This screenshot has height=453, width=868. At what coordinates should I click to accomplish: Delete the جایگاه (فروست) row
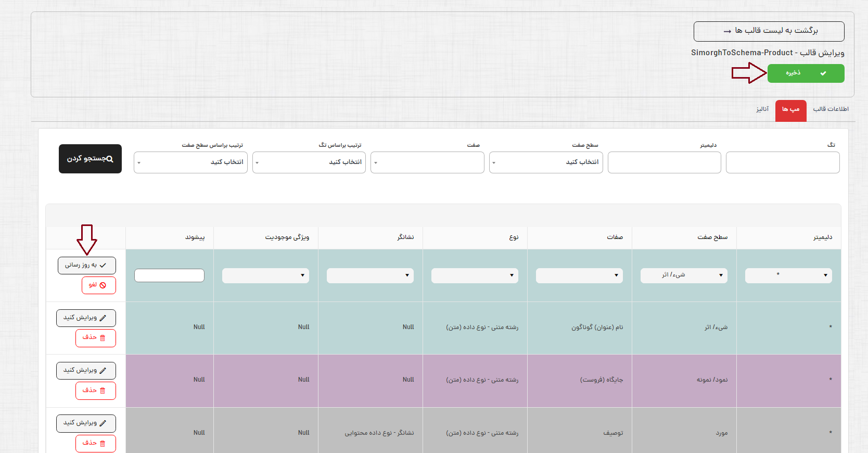coord(95,391)
